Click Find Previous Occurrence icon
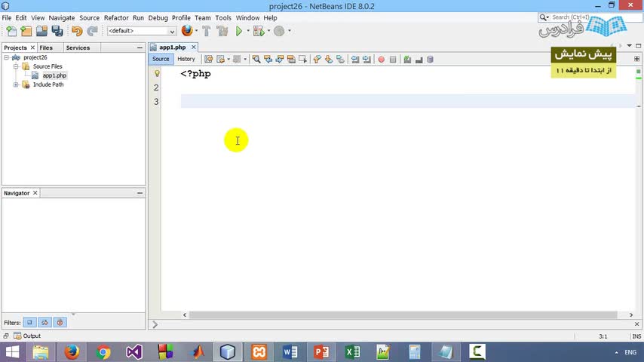Viewport: 644px width, 362px height. pos(268,59)
